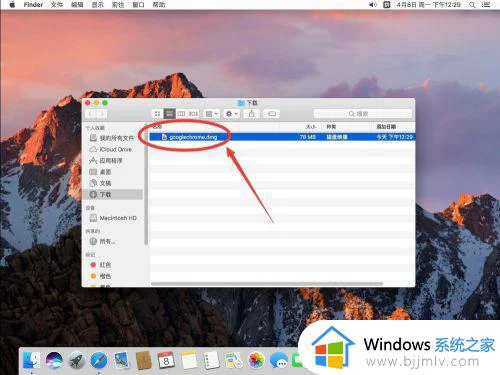Open Launchpad from the Dock
This screenshot has height=375, width=500.
pyautogui.click(x=76, y=360)
